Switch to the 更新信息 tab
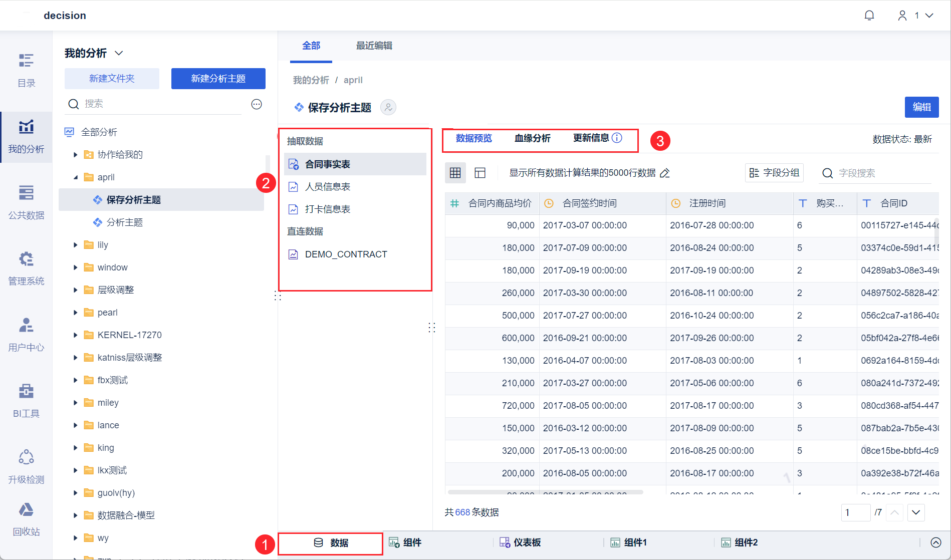 coord(591,138)
